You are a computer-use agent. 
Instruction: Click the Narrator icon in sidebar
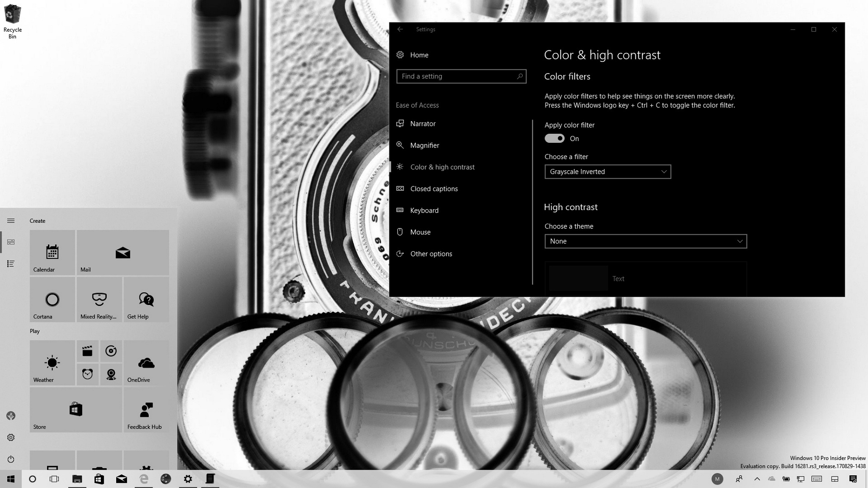click(399, 123)
